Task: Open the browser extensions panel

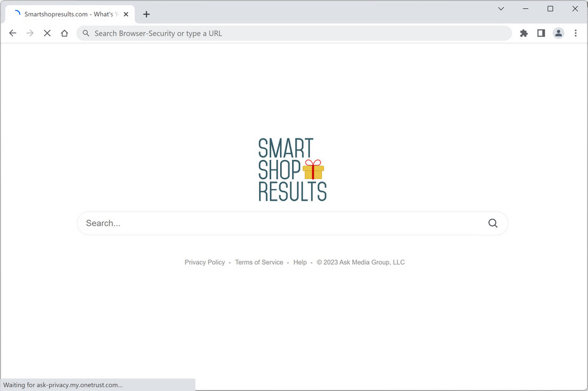Action: [523, 33]
